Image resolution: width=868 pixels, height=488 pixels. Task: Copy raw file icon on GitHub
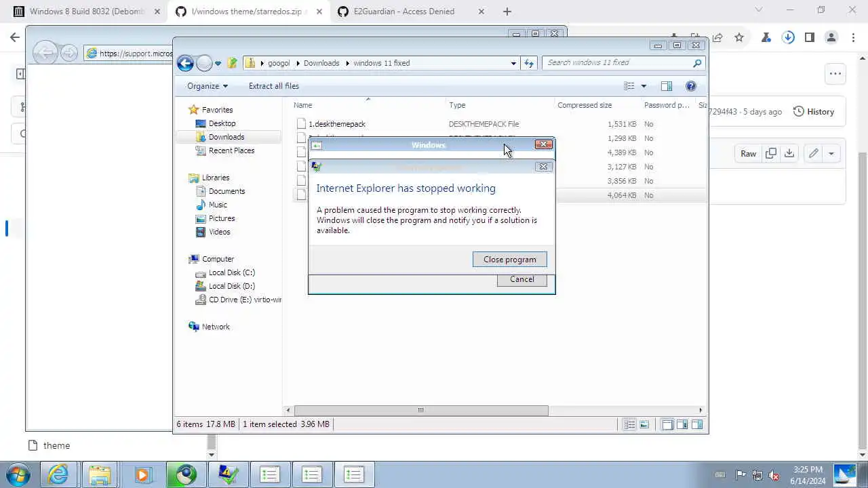point(771,154)
